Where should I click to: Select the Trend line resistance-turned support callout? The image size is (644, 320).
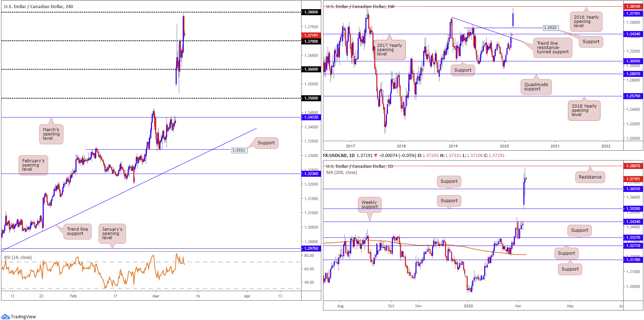click(553, 48)
